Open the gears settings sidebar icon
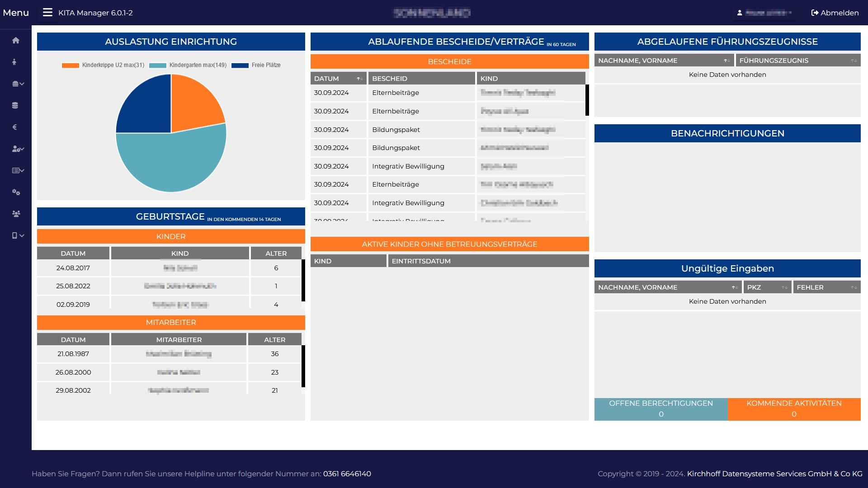This screenshot has width=868, height=488. click(x=16, y=192)
